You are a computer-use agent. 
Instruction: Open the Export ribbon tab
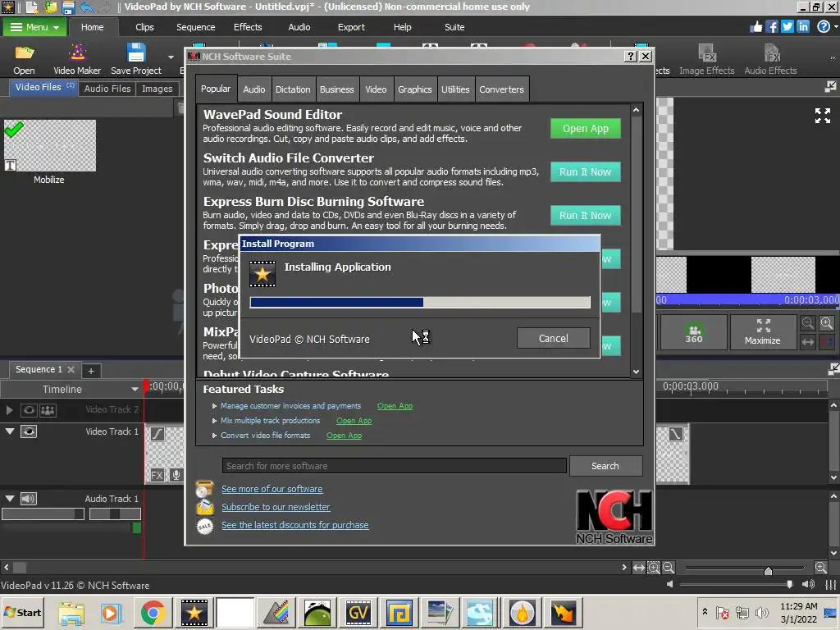351,27
